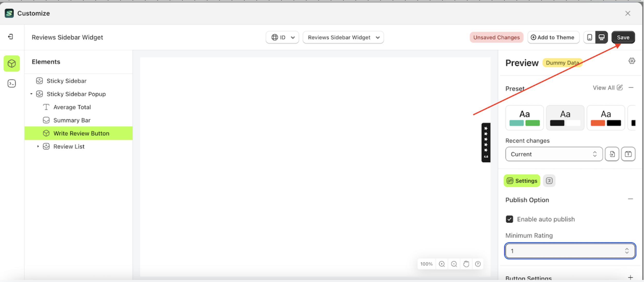Switch to the translations tab beside Settings
This screenshot has height=282, width=644.
[549, 181]
